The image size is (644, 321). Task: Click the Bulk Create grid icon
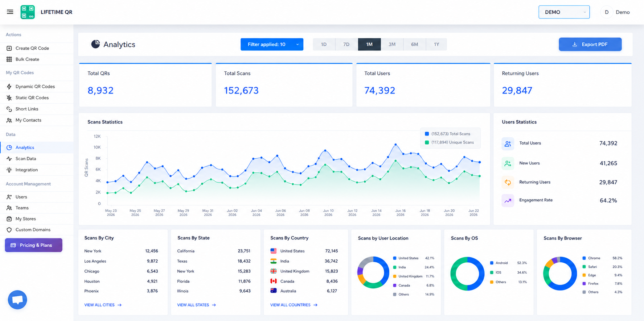pyautogui.click(x=9, y=59)
